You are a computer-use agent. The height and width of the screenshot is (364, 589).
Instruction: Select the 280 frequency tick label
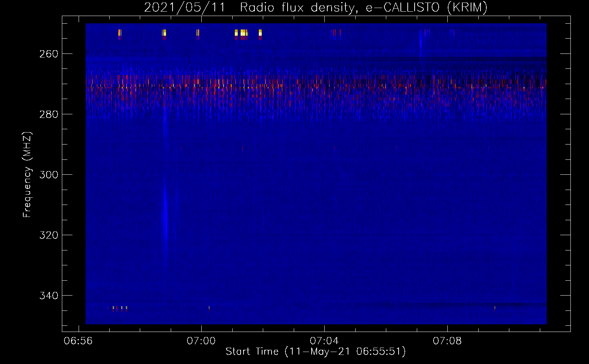pyautogui.click(x=49, y=114)
